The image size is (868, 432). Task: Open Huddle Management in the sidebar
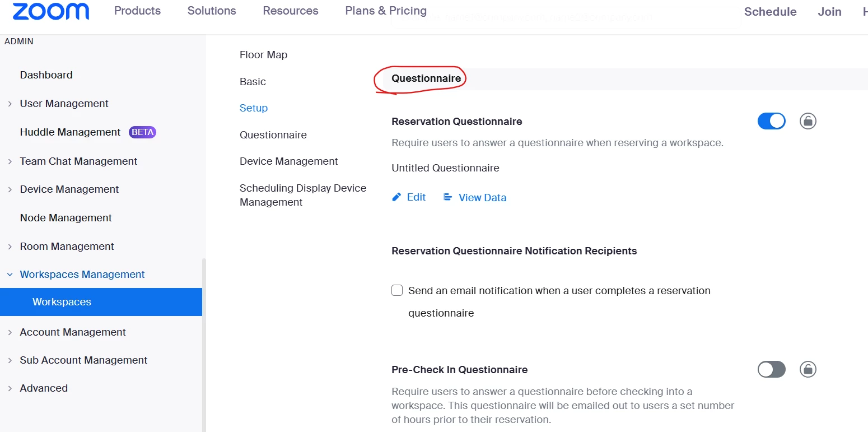click(x=70, y=132)
